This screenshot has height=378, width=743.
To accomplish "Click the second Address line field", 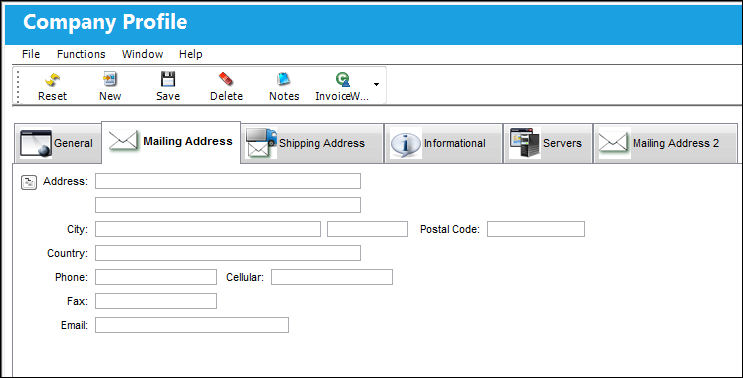I will click(228, 205).
